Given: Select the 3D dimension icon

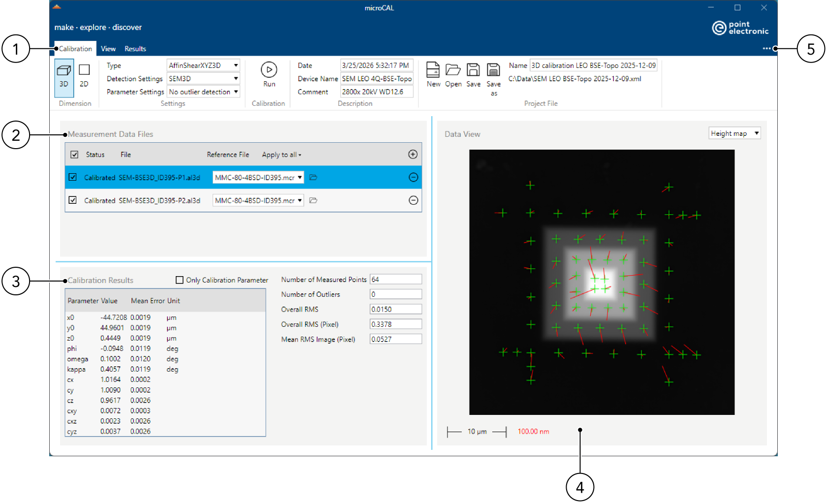Looking at the screenshot, I should (x=64, y=77).
